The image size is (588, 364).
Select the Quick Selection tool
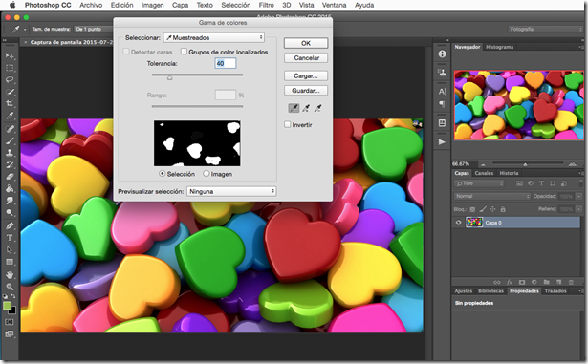click(10, 92)
